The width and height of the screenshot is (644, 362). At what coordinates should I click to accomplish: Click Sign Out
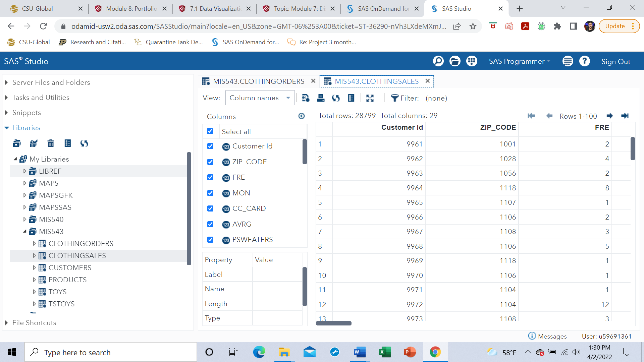pos(615,62)
